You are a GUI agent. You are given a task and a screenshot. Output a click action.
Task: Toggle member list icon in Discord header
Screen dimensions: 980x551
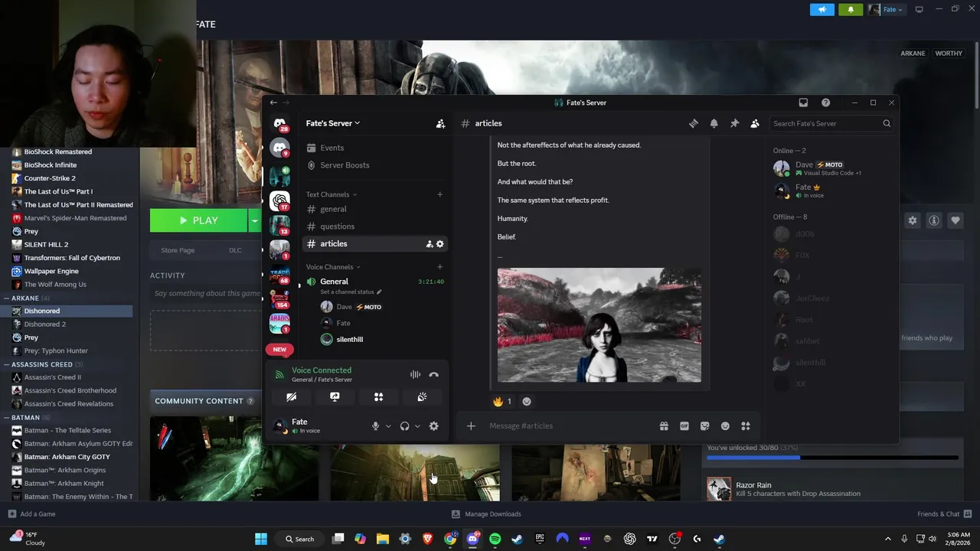click(x=755, y=123)
